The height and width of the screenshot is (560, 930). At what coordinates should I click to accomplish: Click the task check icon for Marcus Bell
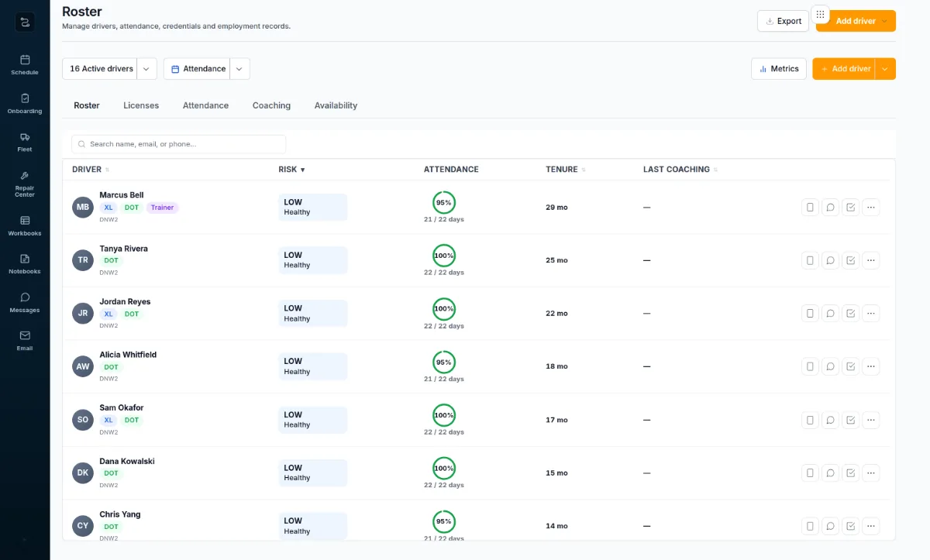850,207
